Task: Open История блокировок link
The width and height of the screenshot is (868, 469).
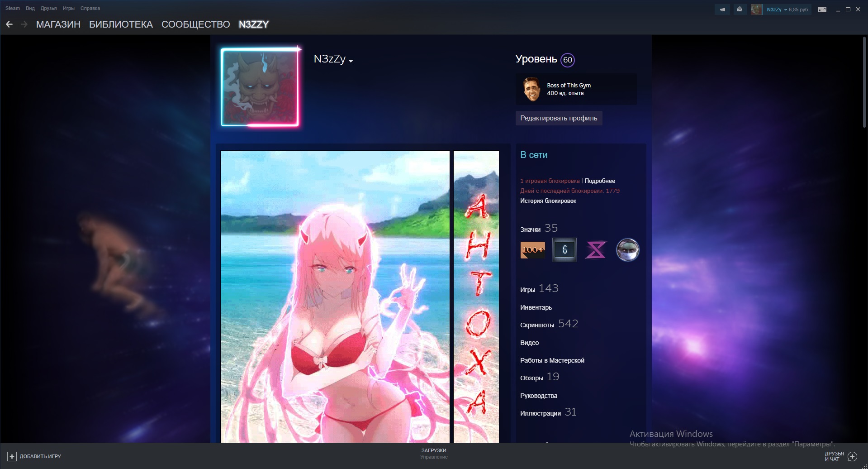Action: [x=548, y=201]
